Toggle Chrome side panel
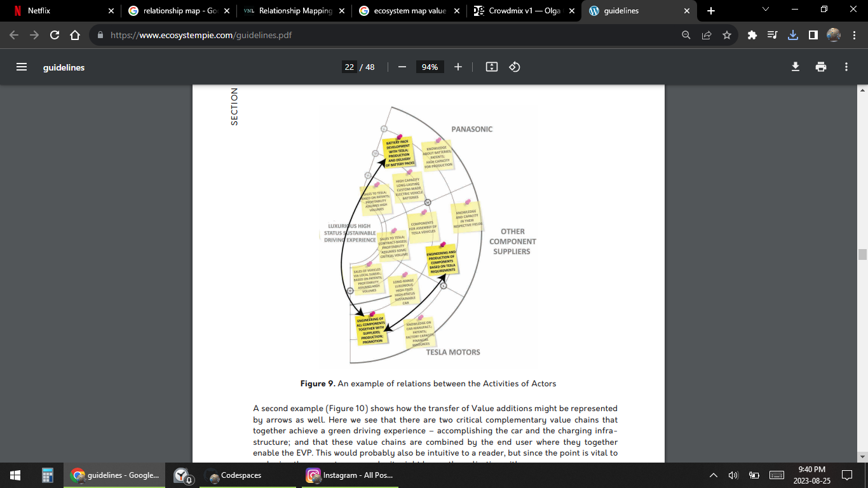Screen dimensions: 868x488 point(813,36)
